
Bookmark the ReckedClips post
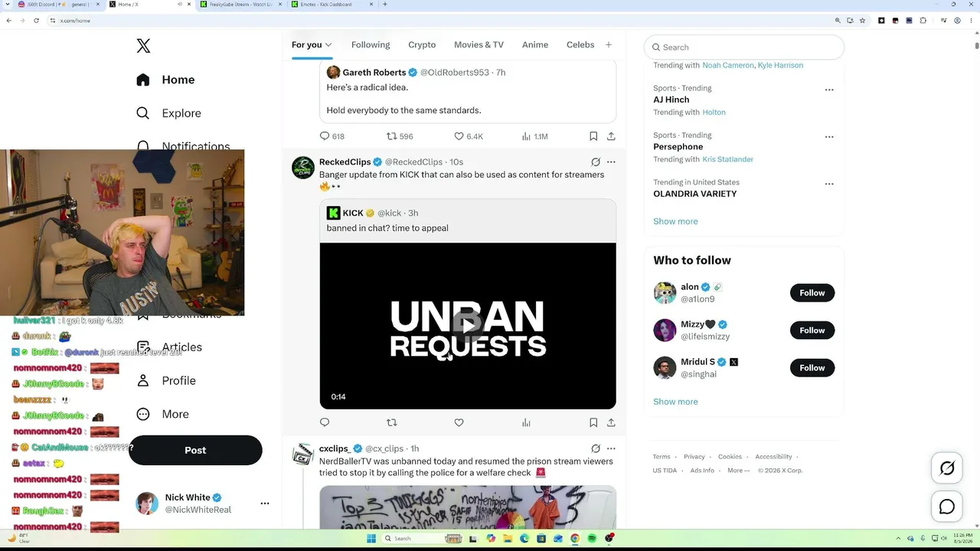[593, 422]
